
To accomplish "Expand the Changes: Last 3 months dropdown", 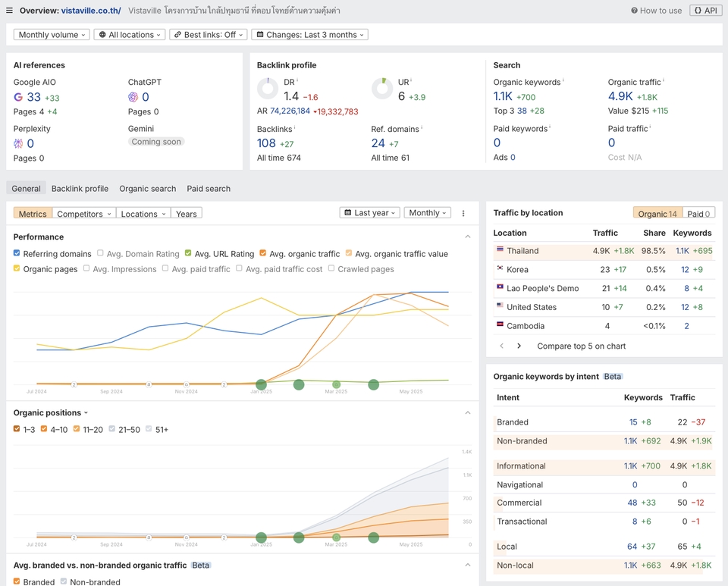I will [x=308, y=34].
